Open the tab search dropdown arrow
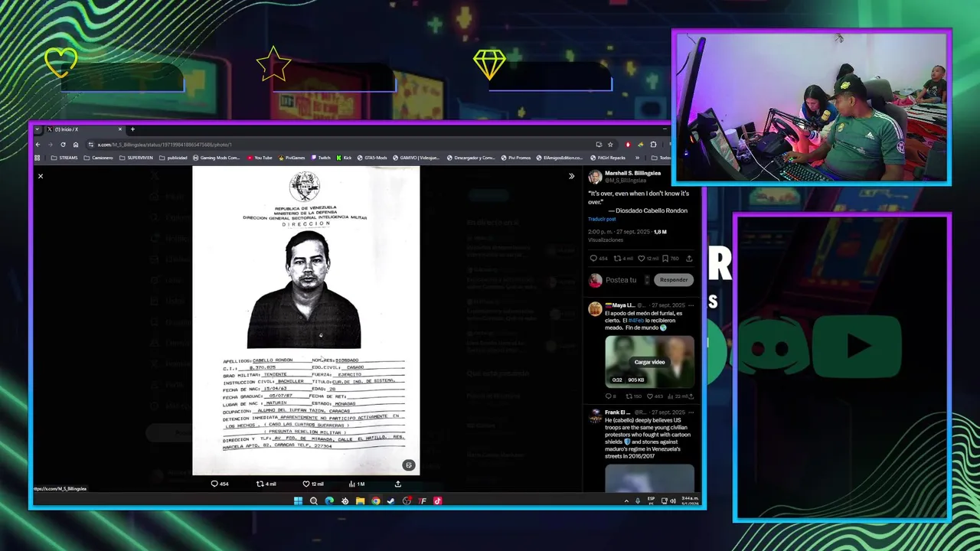The height and width of the screenshot is (551, 980). point(38,129)
